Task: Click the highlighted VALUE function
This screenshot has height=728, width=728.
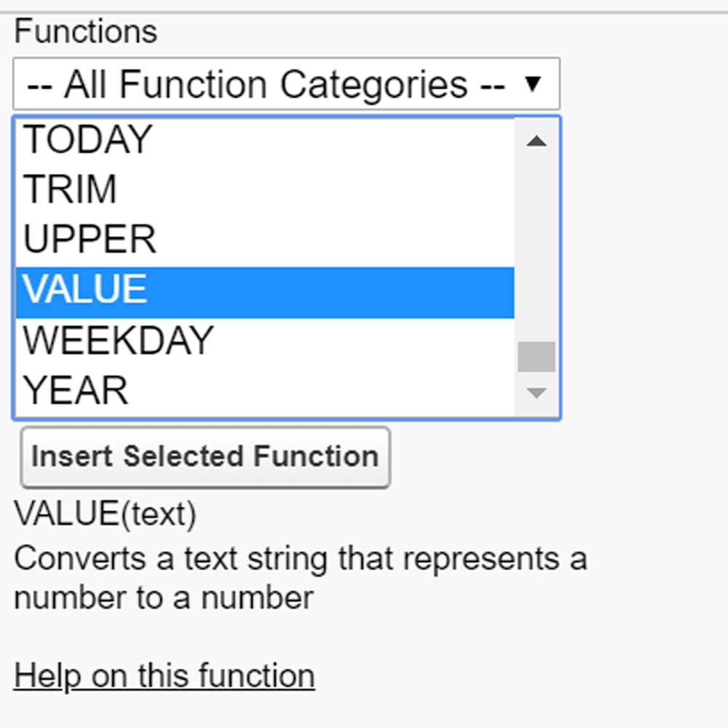Action: point(85,290)
